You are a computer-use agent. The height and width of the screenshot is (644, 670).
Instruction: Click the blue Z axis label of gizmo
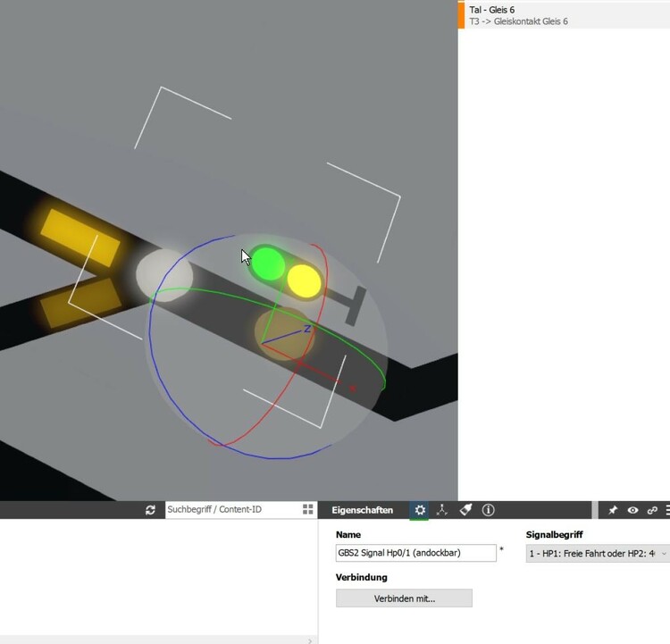(307, 329)
